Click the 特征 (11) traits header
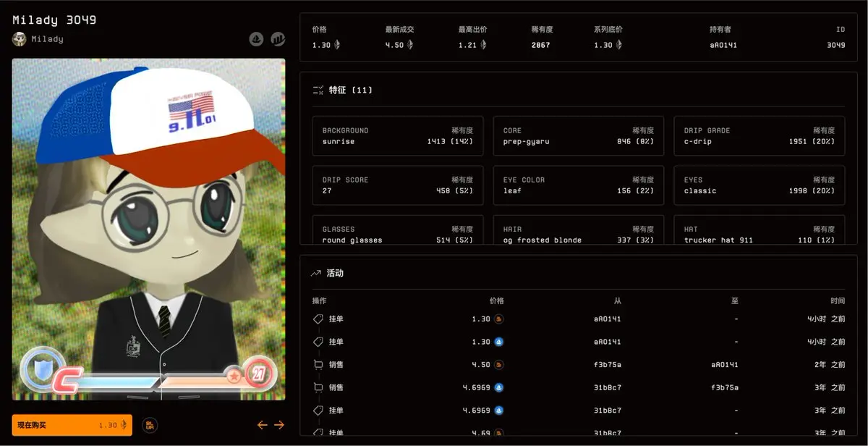868x446 pixels. coord(351,91)
